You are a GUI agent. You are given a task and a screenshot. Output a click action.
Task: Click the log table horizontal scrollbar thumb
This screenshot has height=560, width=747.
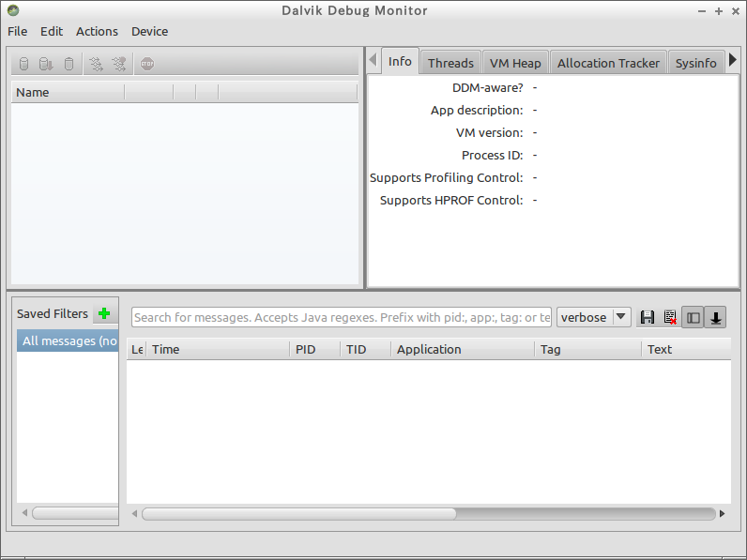point(299,514)
